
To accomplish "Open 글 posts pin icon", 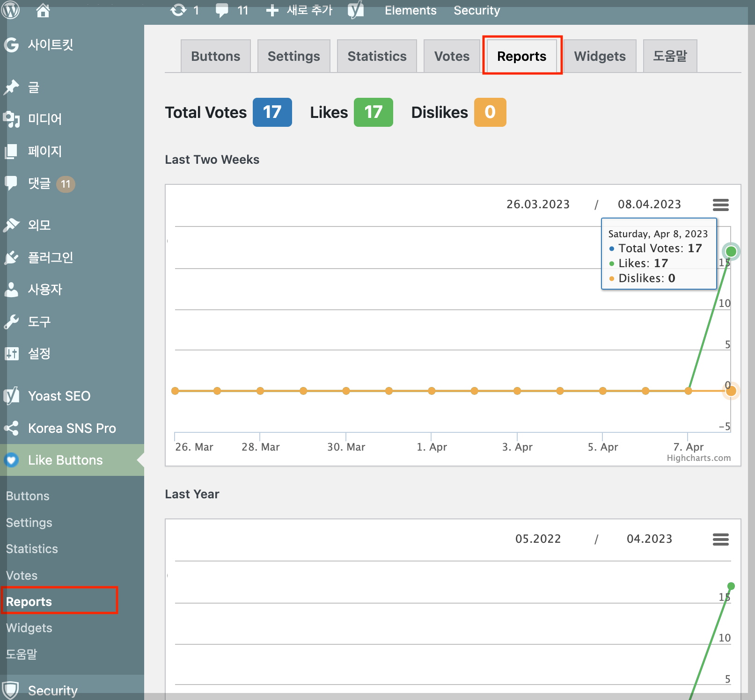I will click(x=11, y=87).
